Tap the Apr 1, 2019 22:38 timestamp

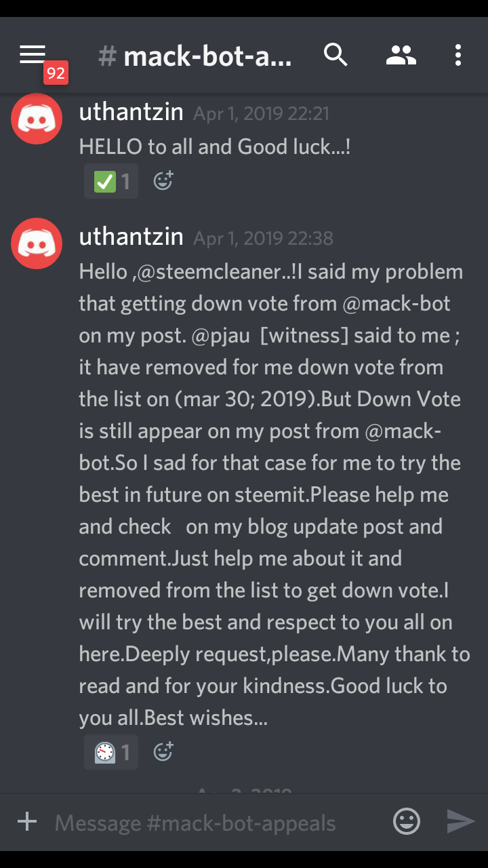263,238
